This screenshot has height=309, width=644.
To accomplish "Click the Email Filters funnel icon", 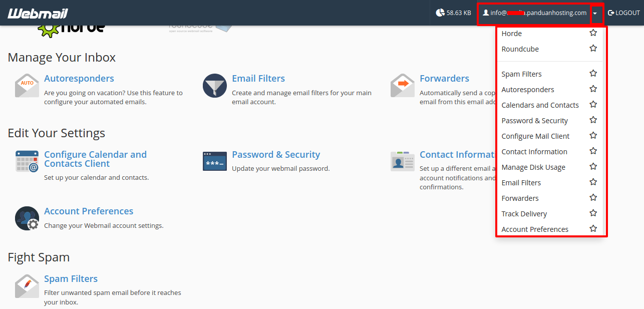I will 214,85.
